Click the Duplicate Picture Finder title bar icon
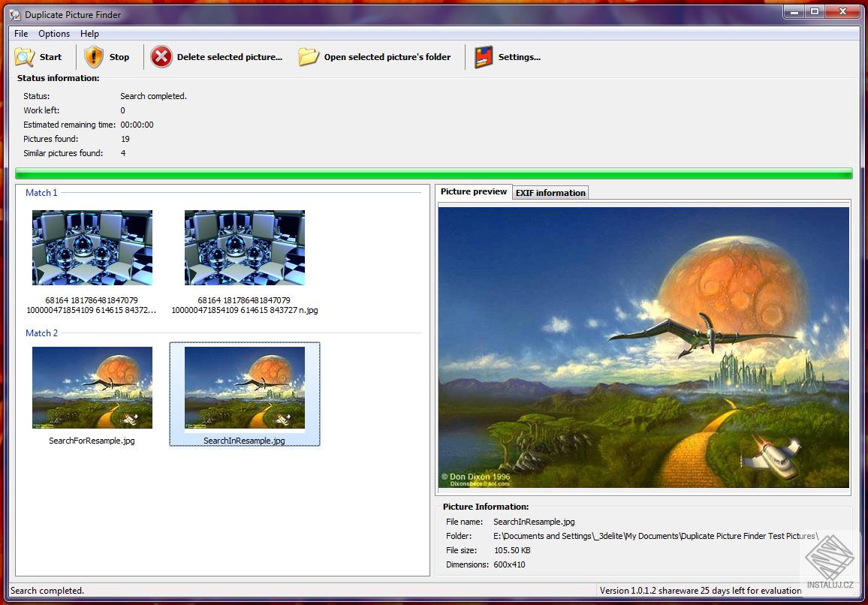 pyautogui.click(x=15, y=15)
